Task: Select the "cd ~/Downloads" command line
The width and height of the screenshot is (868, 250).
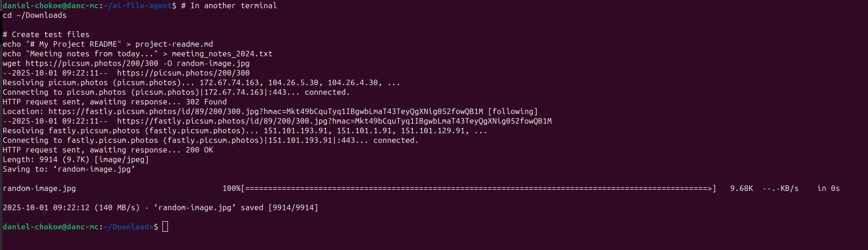Action: [34, 16]
